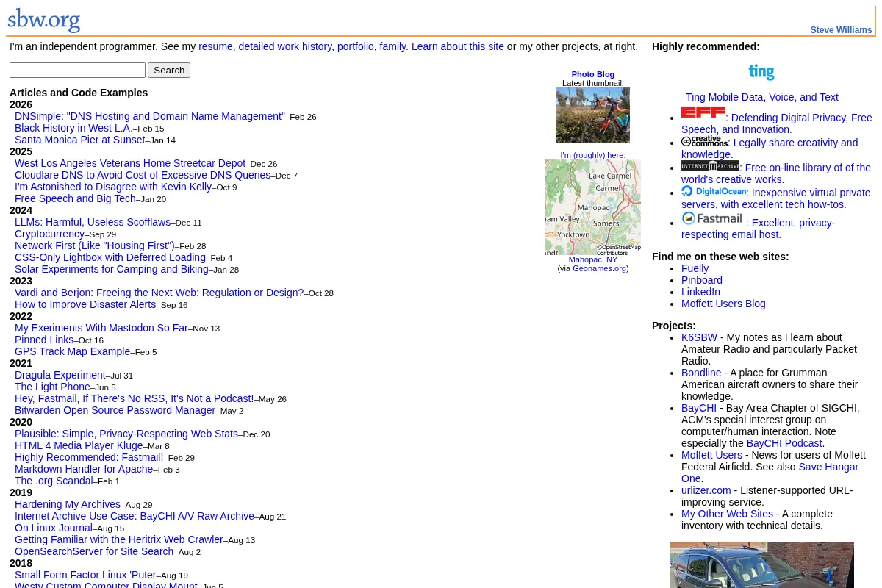Click the Creative Commons logo
This screenshot has width=882, height=588.
click(704, 141)
